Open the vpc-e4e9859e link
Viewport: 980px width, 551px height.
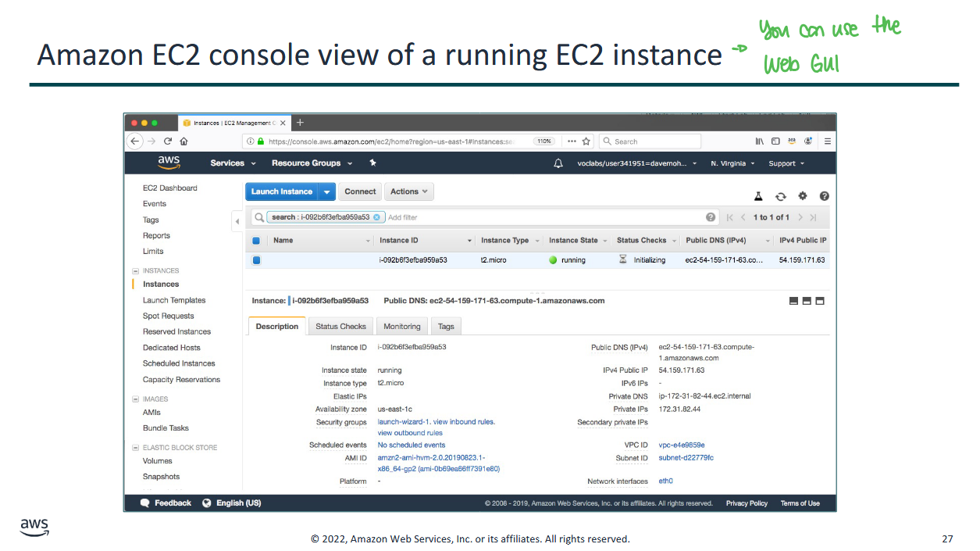pyautogui.click(x=681, y=445)
